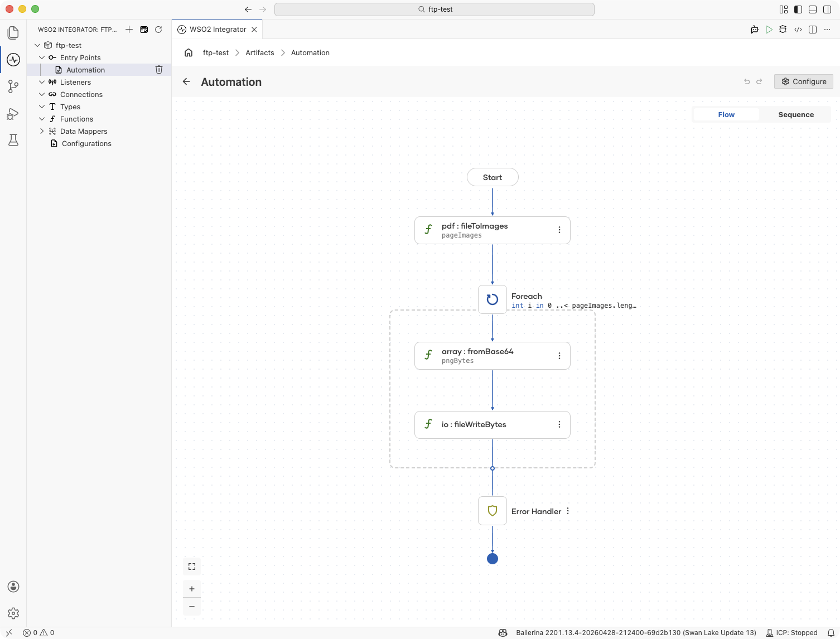Open io:fileWriteBytes node options menu

(559, 425)
